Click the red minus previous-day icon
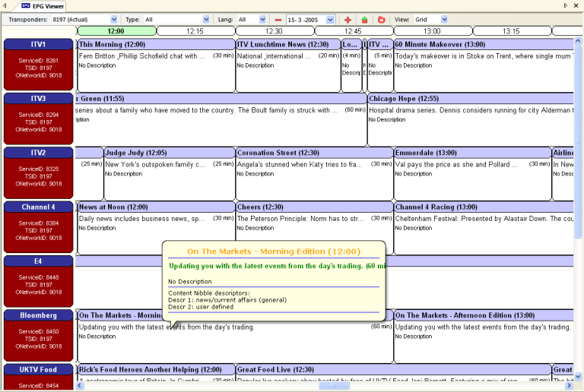Viewport: 584px width, 392px height. (278, 20)
